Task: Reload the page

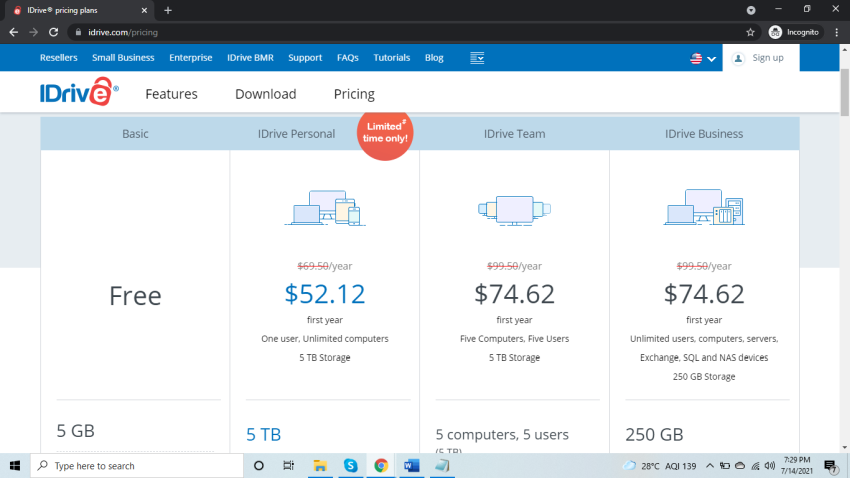Action: tap(53, 33)
